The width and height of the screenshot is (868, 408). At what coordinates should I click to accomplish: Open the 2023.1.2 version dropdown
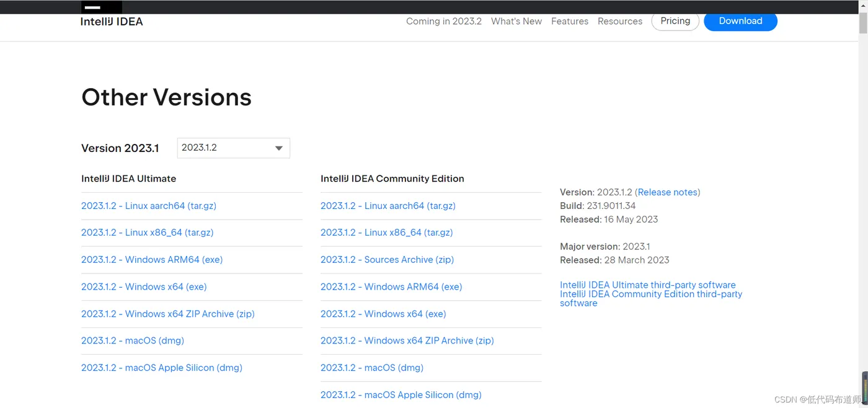[x=234, y=148]
